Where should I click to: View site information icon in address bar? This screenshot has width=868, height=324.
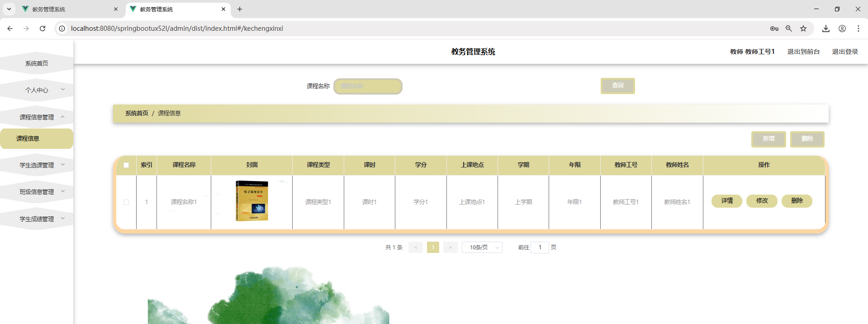(x=62, y=29)
